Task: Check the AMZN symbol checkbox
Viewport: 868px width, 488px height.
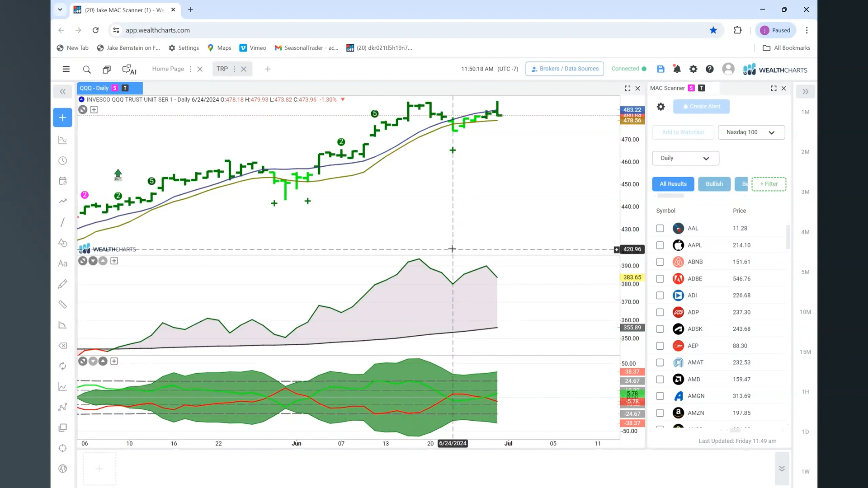Action: (x=660, y=413)
